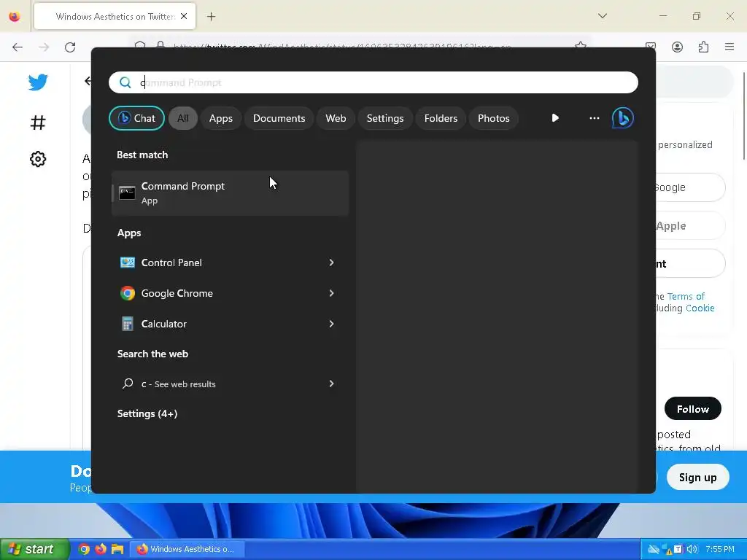Open the Cookie policy link
The height and width of the screenshot is (560, 747).
700,308
